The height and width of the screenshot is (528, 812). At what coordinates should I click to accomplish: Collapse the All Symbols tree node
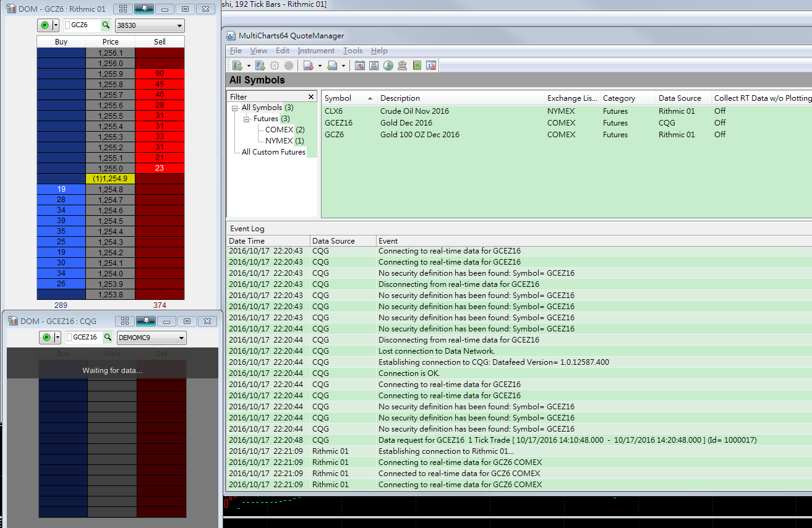click(x=235, y=108)
